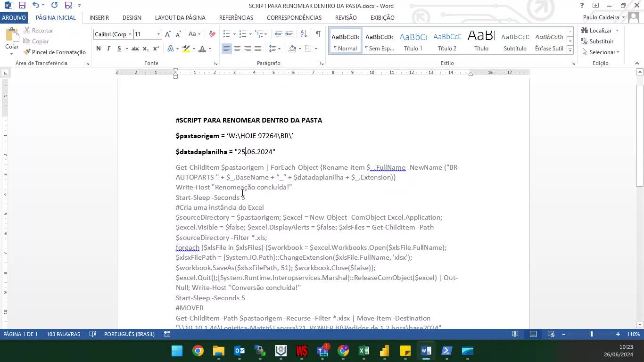Viewport: 644px width, 362px height.
Task: Zoom out with minus button
Action: tap(563, 334)
